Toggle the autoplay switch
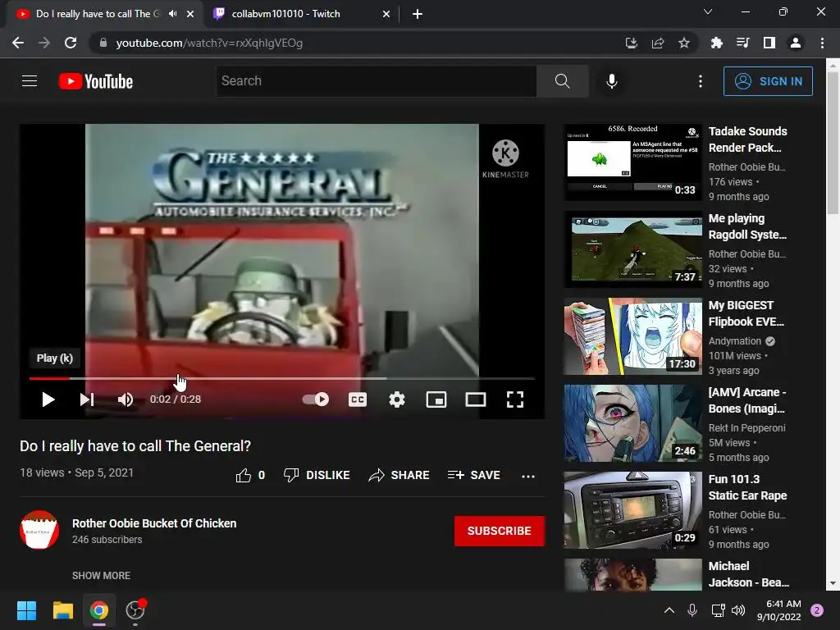Viewport: 840px width, 630px height. coord(316,399)
